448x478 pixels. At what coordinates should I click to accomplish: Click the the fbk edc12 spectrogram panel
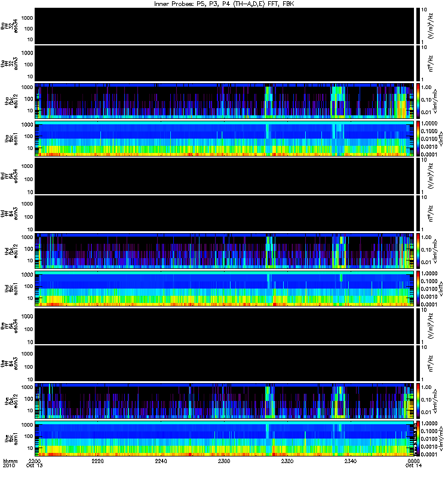tap(225, 401)
